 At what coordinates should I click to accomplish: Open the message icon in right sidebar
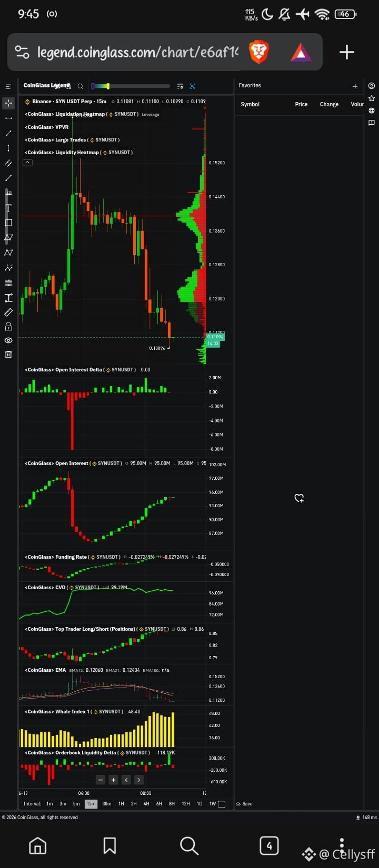tap(372, 123)
